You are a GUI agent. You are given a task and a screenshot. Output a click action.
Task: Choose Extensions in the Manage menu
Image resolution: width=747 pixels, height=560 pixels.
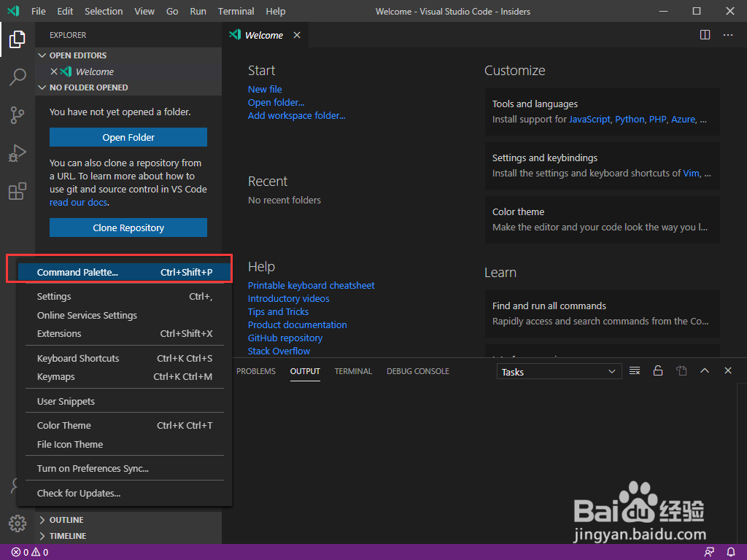click(x=125, y=333)
